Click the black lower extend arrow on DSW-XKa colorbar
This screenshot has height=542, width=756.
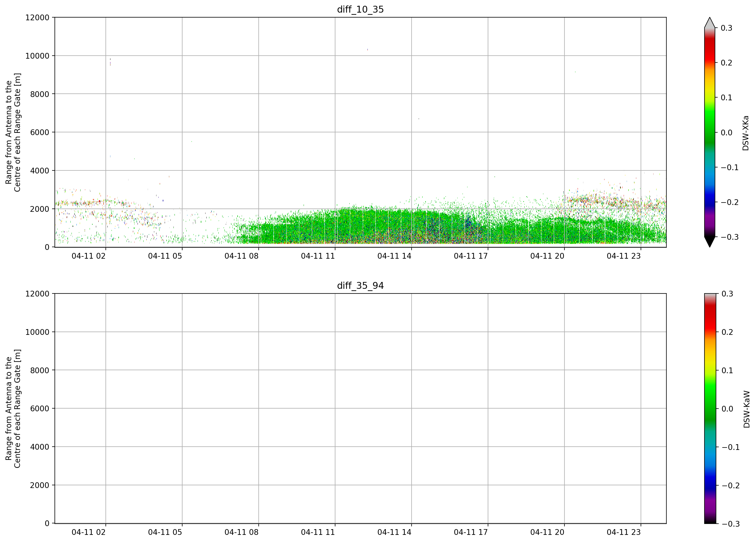click(x=710, y=241)
